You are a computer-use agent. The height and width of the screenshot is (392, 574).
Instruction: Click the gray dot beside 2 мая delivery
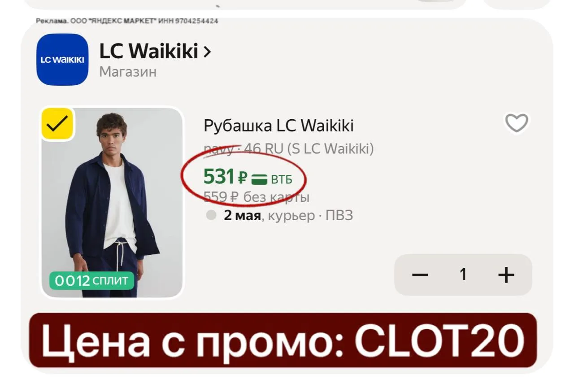pos(211,215)
